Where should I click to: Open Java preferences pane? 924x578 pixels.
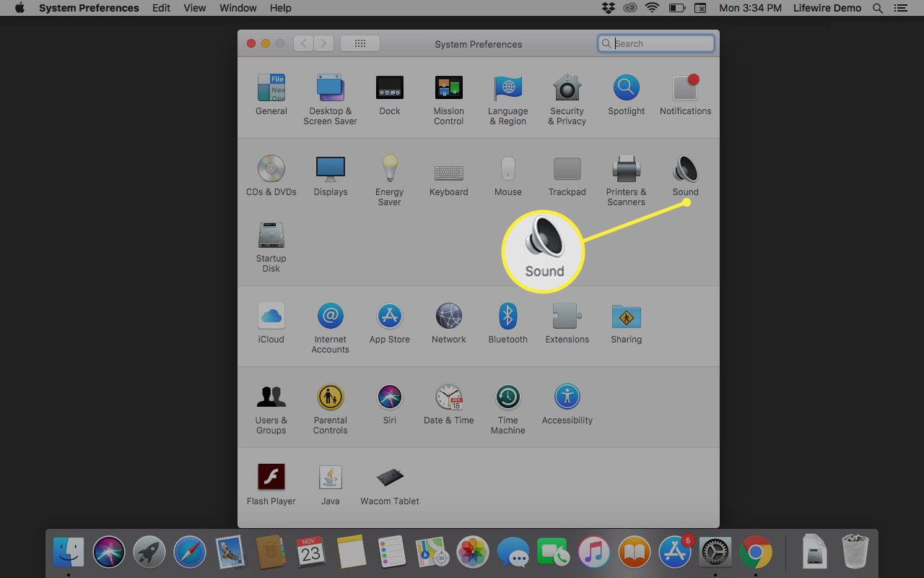click(x=331, y=485)
